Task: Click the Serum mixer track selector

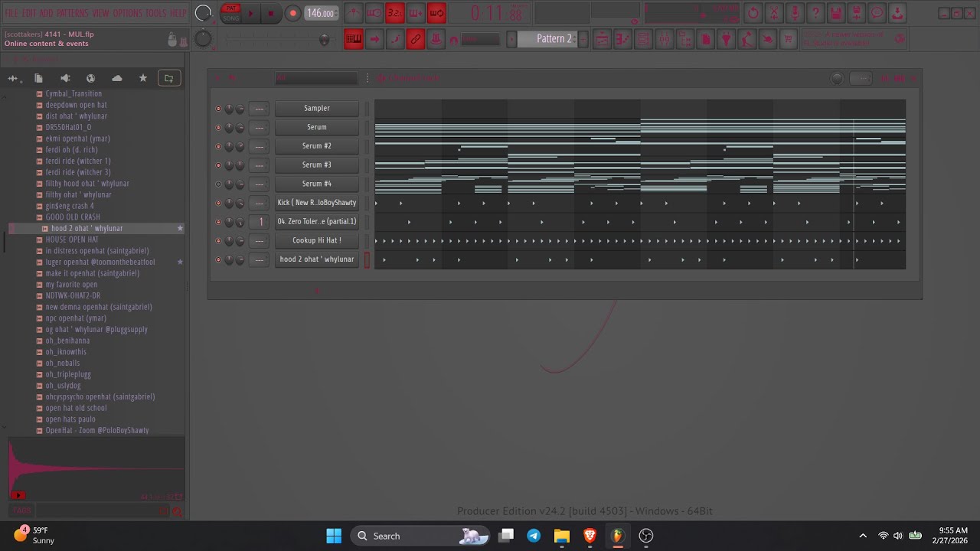Action: click(x=260, y=128)
